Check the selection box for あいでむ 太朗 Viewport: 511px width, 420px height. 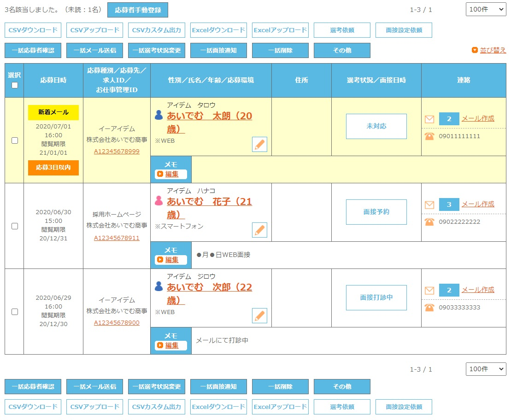click(x=14, y=140)
